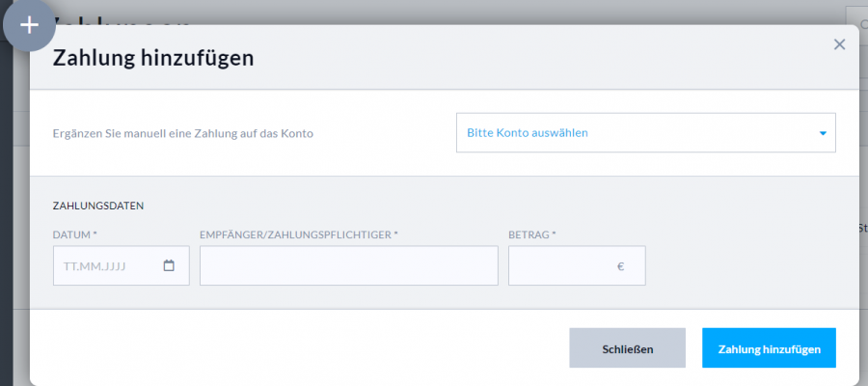
Task: Submit with the blue Zahlung hinzufügen button
Action: [x=769, y=348]
